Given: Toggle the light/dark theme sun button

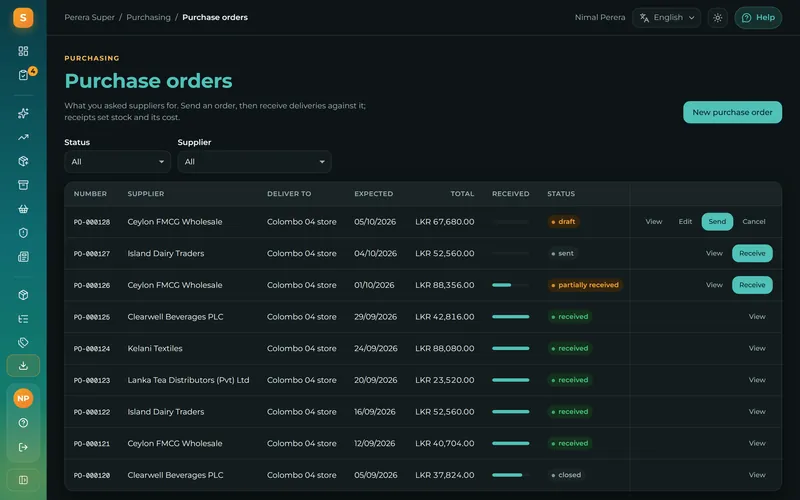Looking at the screenshot, I should (717, 18).
